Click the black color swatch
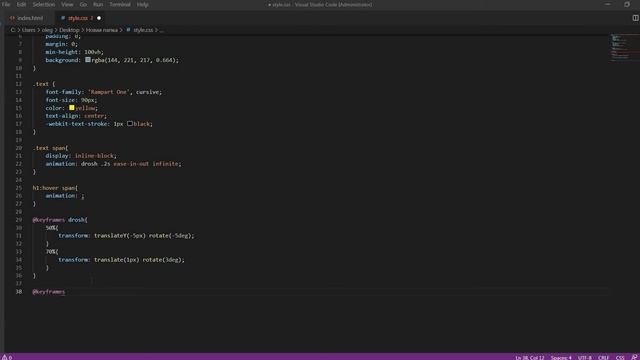Viewport: 640px width, 360px height. click(x=129, y=124)
